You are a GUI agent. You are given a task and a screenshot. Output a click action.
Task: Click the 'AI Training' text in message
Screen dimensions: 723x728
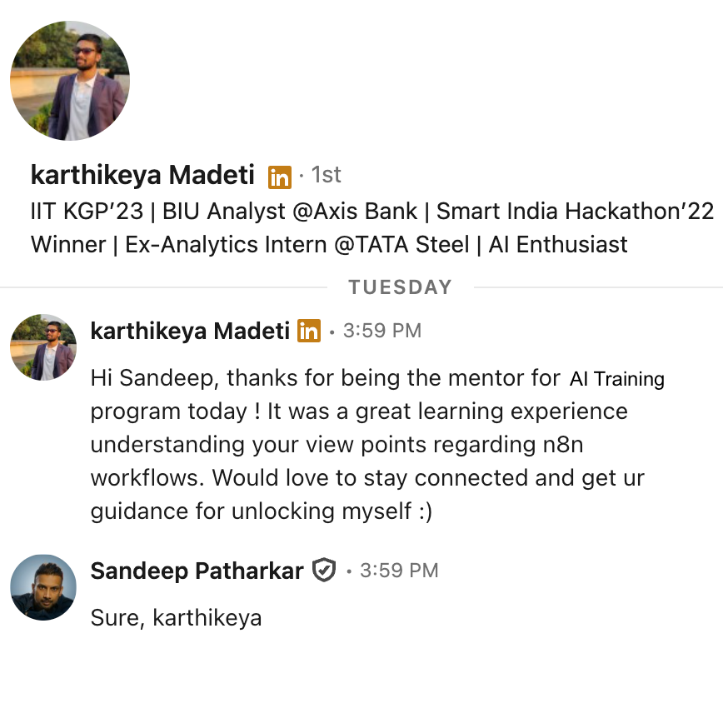[x=617, y=379]
